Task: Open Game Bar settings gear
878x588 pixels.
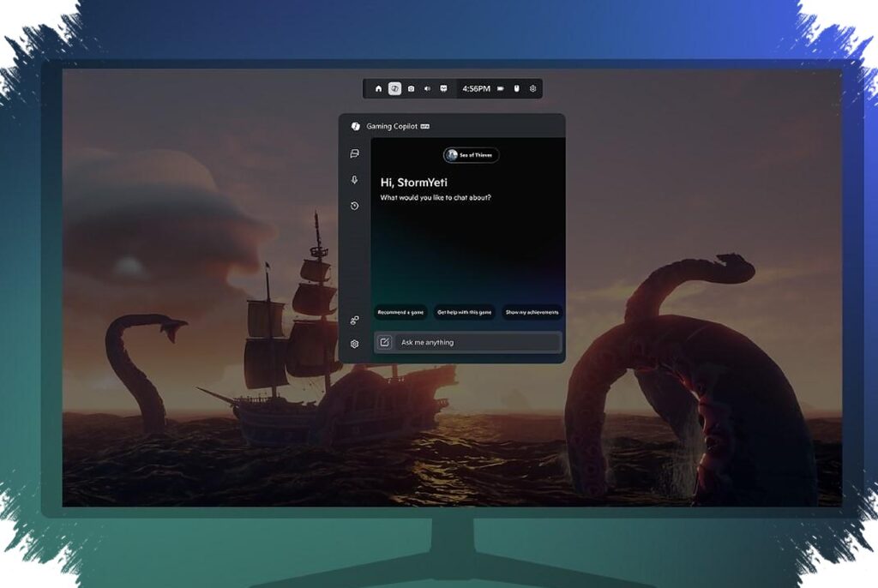Action: coord(532,88)
